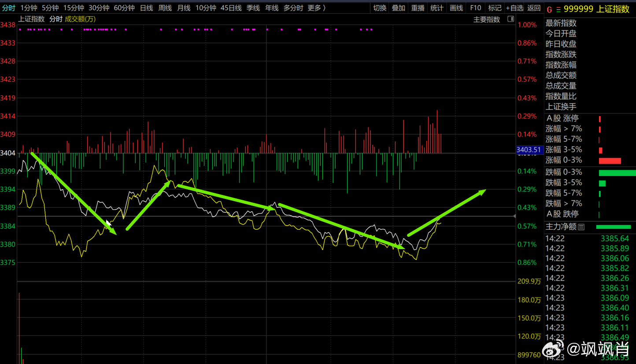Open the 日线 daily chart tab

pyautogui.click(x=146, y=8)
